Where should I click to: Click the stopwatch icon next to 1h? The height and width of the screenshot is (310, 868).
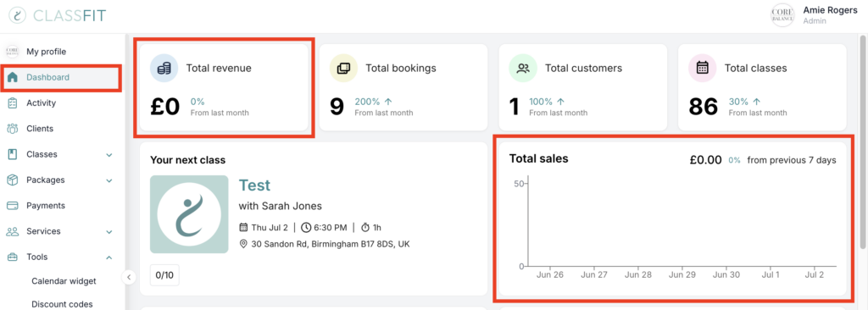click(365, 228)
